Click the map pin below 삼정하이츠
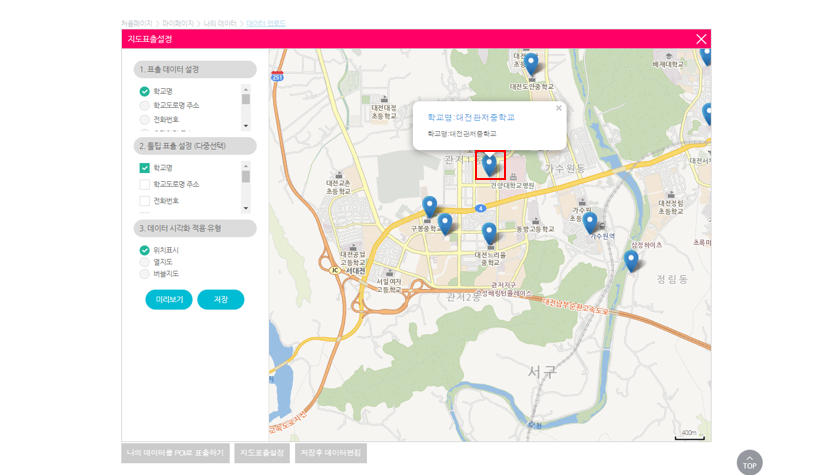 tap(631, 261)
